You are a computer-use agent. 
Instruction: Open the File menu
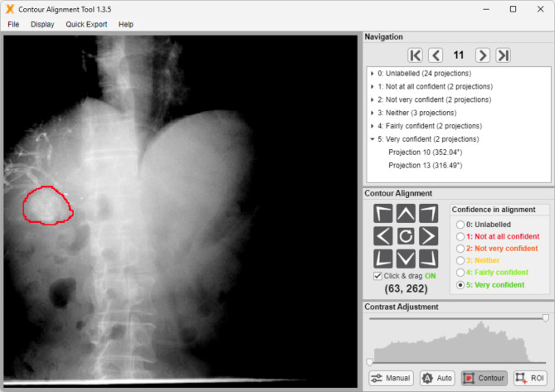click(x=13, y=24)
